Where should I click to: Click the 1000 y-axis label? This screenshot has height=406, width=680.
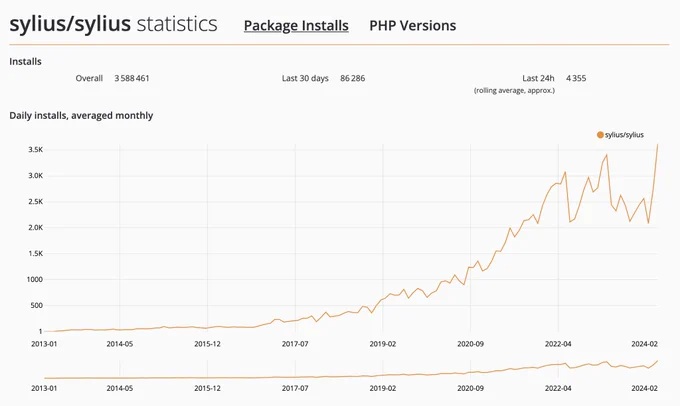[35, 280]
